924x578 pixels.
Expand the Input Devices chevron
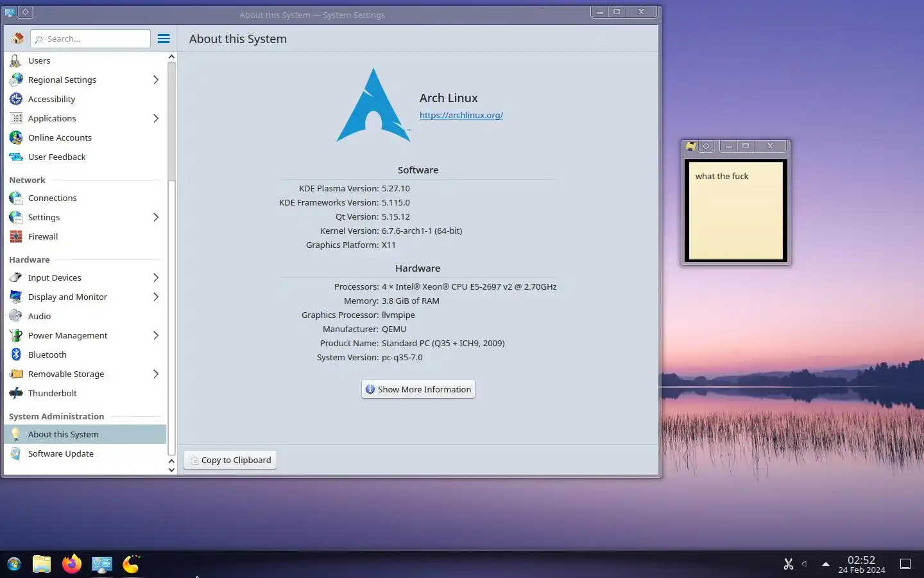(x=155, y=277)
